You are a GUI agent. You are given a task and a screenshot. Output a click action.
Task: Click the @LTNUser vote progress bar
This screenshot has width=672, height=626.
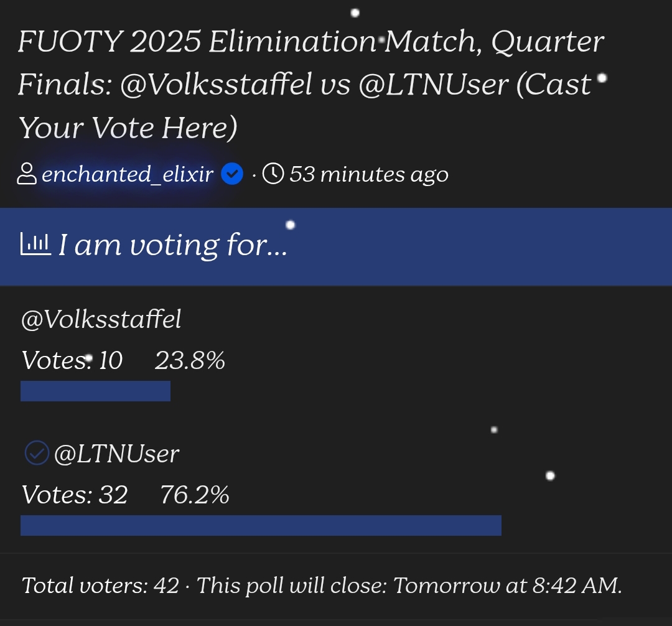coord(261,525)
